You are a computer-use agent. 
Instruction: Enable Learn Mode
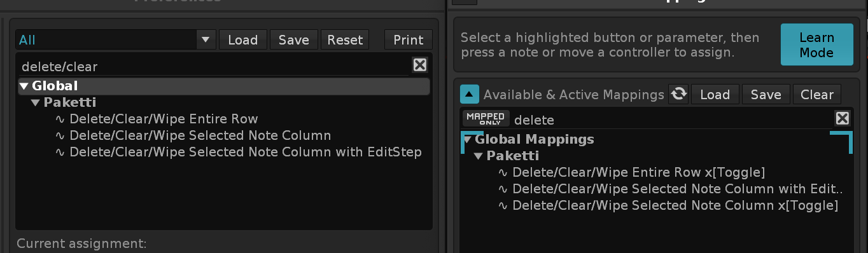click(816, 44)
